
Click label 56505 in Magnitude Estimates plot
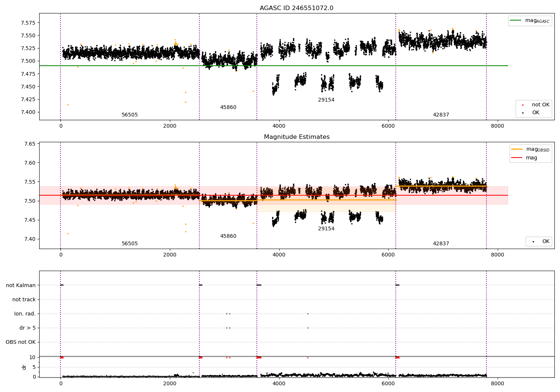tap(130, 244)
